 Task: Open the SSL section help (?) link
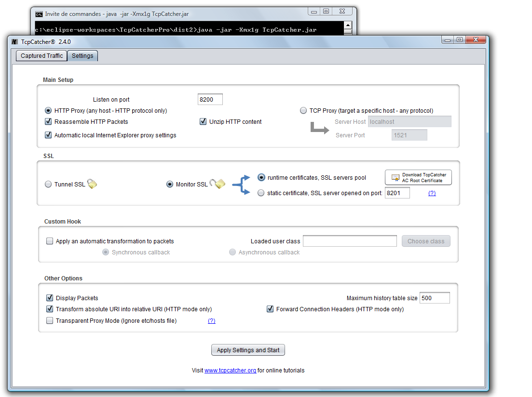[x=432, y=193]
